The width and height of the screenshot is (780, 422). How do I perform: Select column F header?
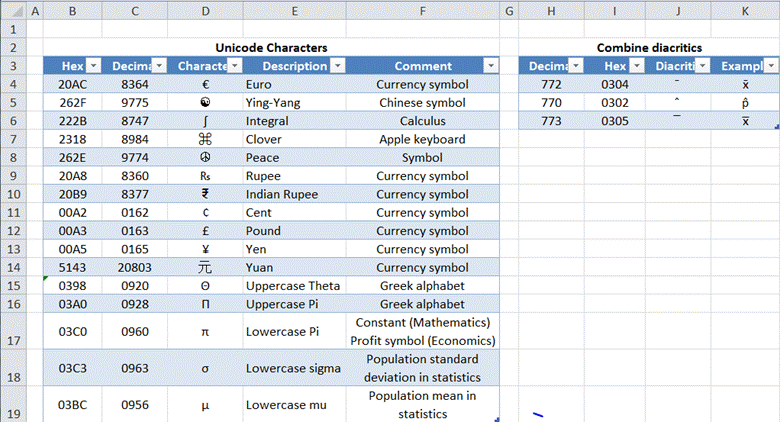coord(422,11)
